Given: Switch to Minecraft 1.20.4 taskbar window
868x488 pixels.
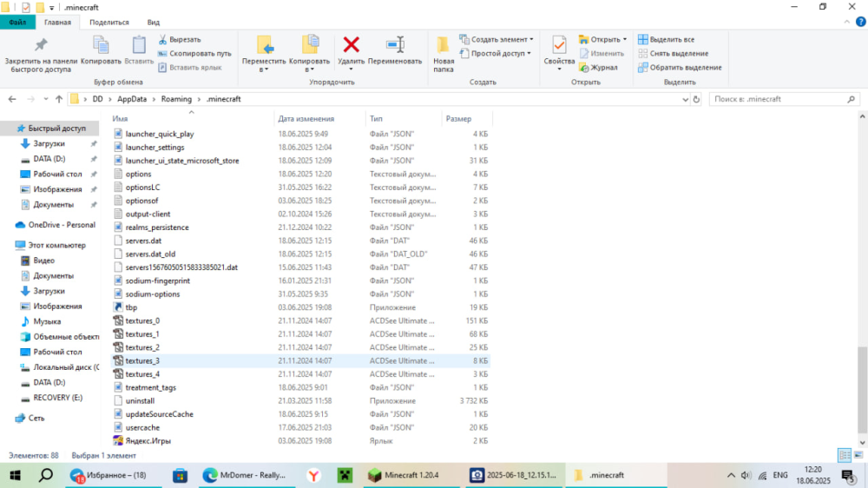Looking at the screenshot, I should coord(411,475).
